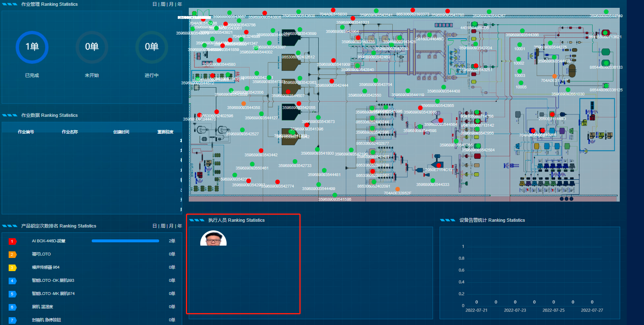Image resolution: width=644 pixels, height=325 pixels.
Task: Open red marker 359689093543442
Action: point(261,151)
